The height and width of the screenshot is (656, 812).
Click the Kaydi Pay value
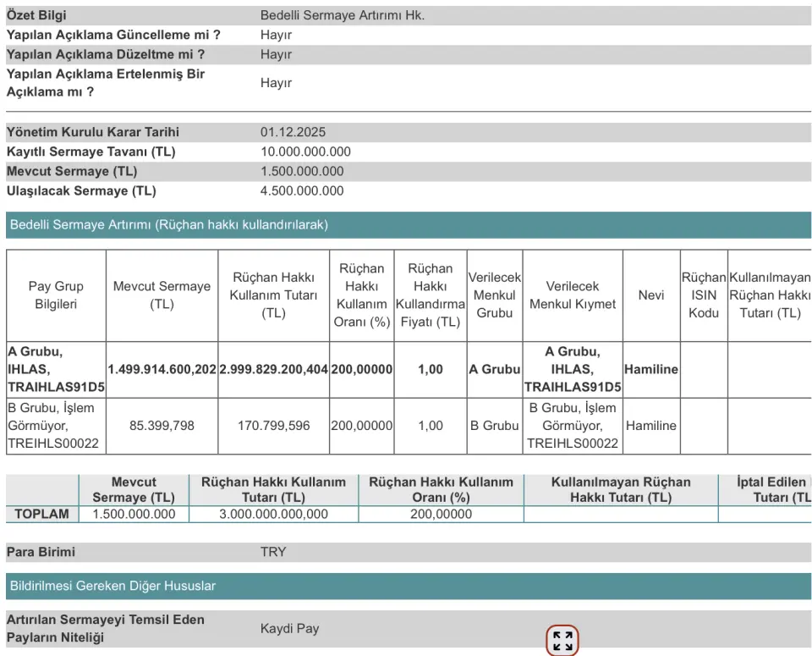tap(290, 629)
